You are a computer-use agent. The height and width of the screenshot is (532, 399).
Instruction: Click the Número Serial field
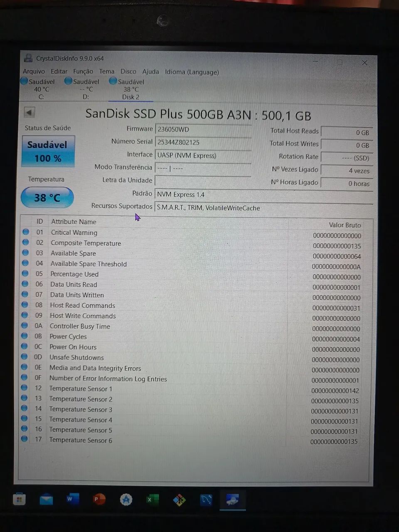click(x=203, y=142)
